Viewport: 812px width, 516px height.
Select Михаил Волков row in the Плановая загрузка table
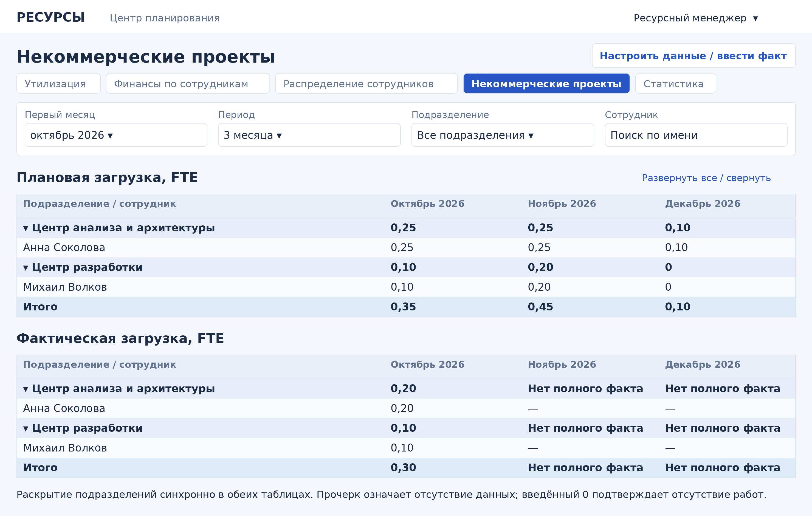406,287
